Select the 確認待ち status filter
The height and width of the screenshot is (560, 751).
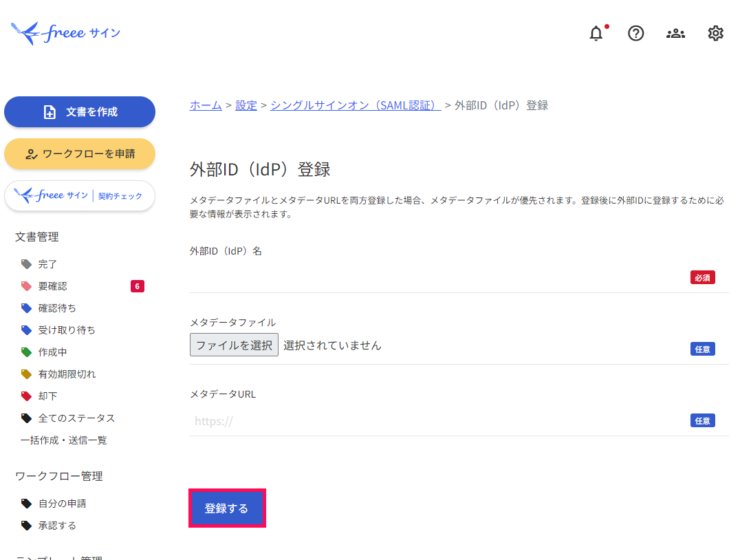[57, 308]
